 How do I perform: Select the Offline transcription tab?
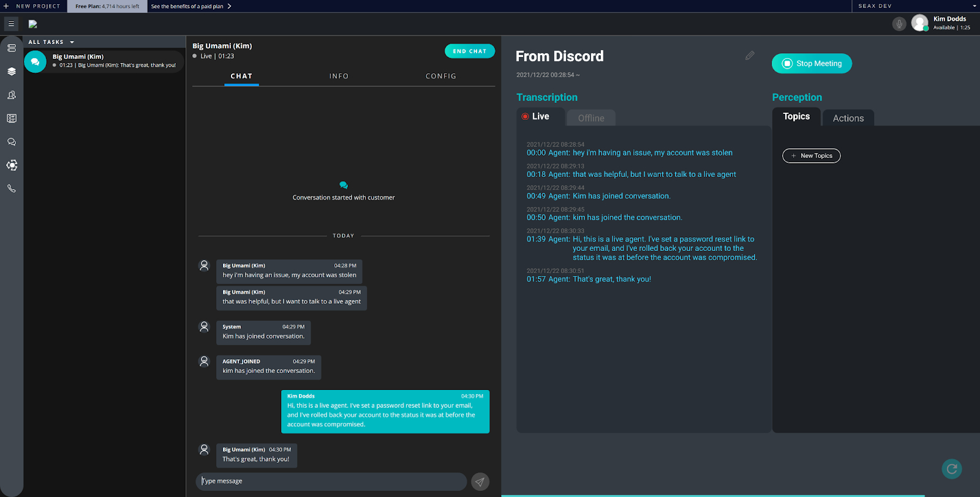point(591,118)
